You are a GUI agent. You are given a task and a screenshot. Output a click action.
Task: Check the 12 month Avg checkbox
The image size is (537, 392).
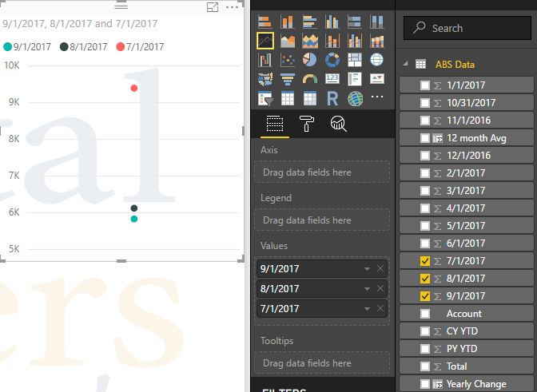(424, 138)
